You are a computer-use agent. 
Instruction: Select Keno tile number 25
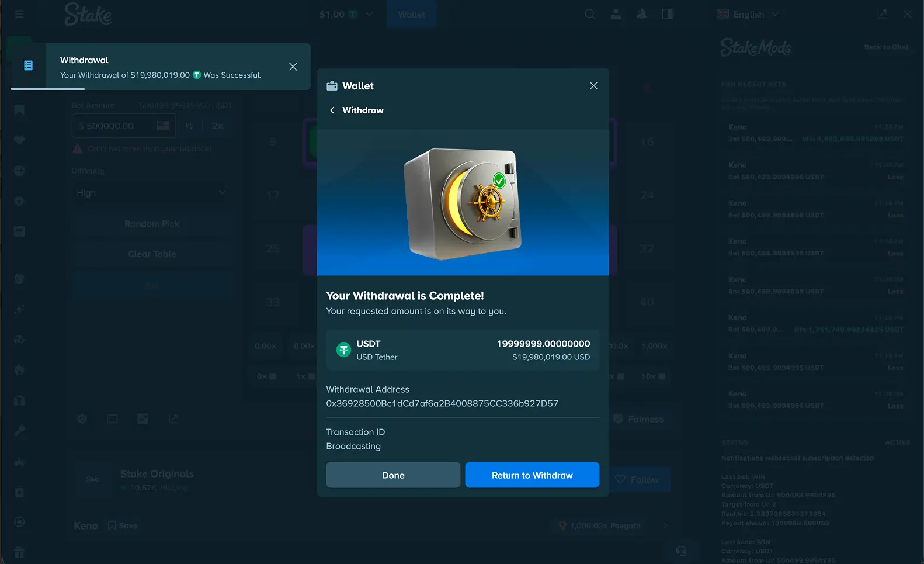[x=273, y=249]
